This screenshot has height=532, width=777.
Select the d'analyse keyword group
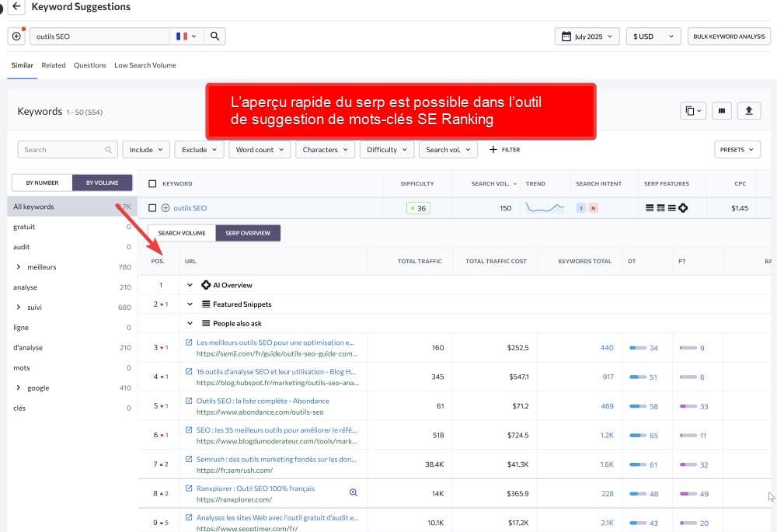point(72,348)
